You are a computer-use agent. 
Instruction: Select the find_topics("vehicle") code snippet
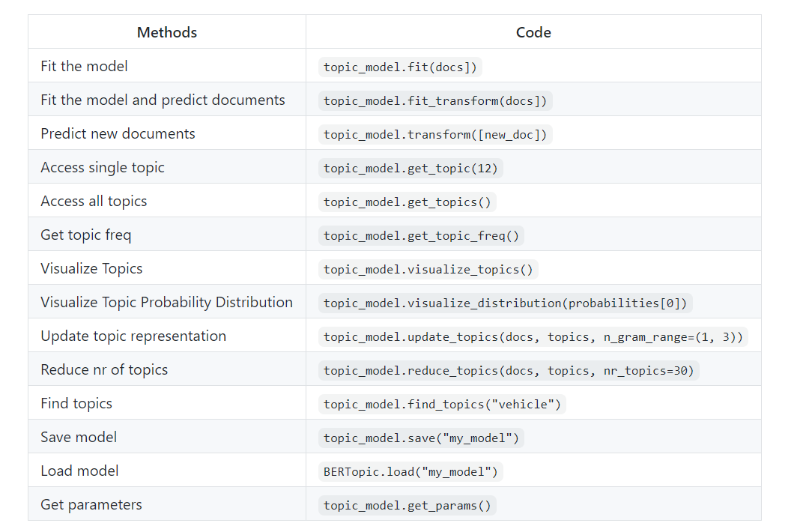coord(442,405)
